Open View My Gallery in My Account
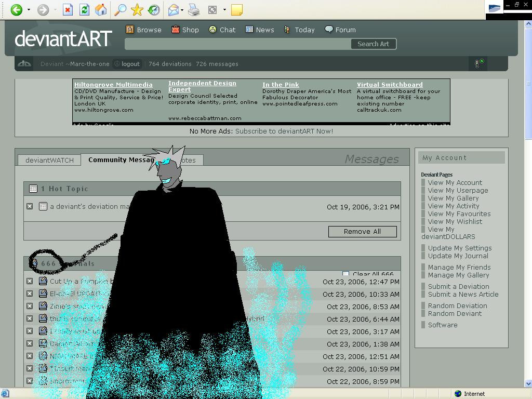 [x=453, y=198]
